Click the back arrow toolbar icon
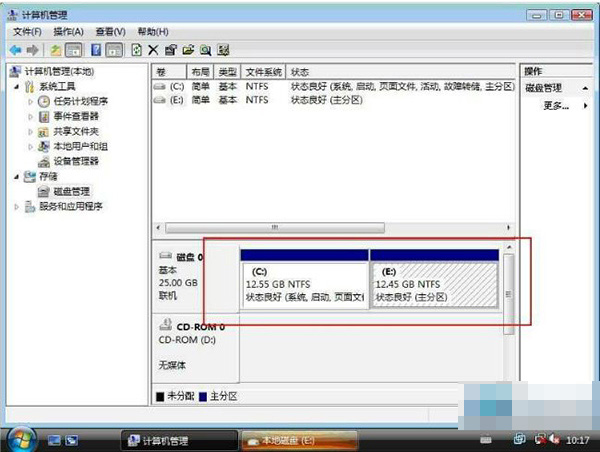Viewport: 600px width, 452px height. point(15,49)
